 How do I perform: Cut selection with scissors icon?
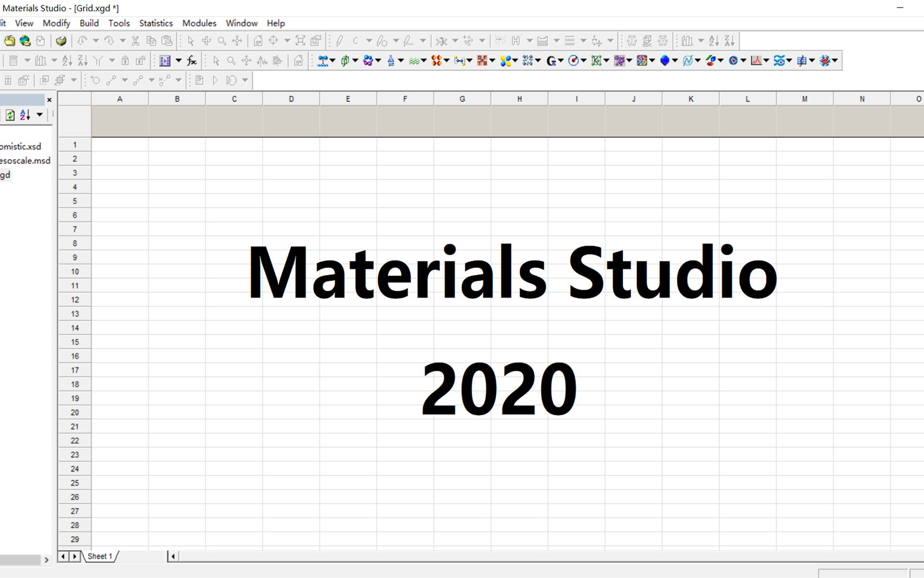tap(135, 41)
